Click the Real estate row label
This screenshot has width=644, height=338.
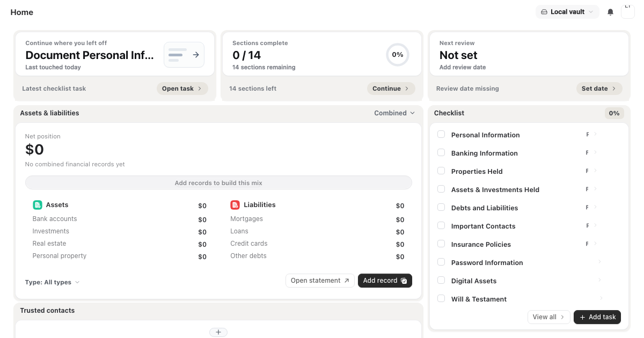coord(49,244)
